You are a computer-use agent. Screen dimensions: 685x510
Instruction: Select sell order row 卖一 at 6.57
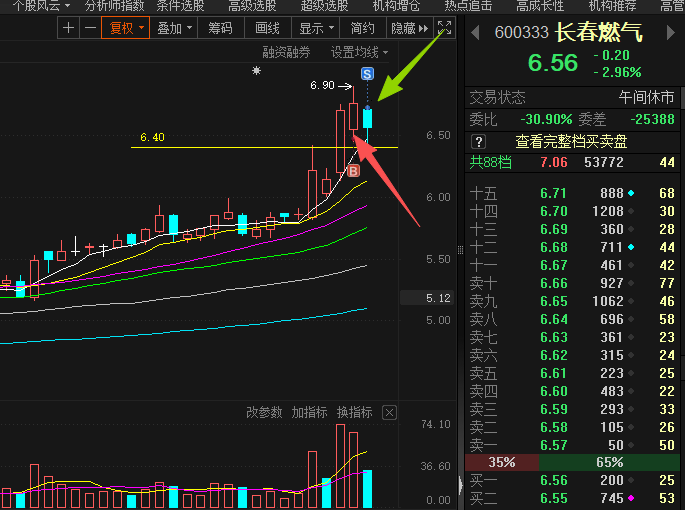pyautogui.click(x=572, y=445)
